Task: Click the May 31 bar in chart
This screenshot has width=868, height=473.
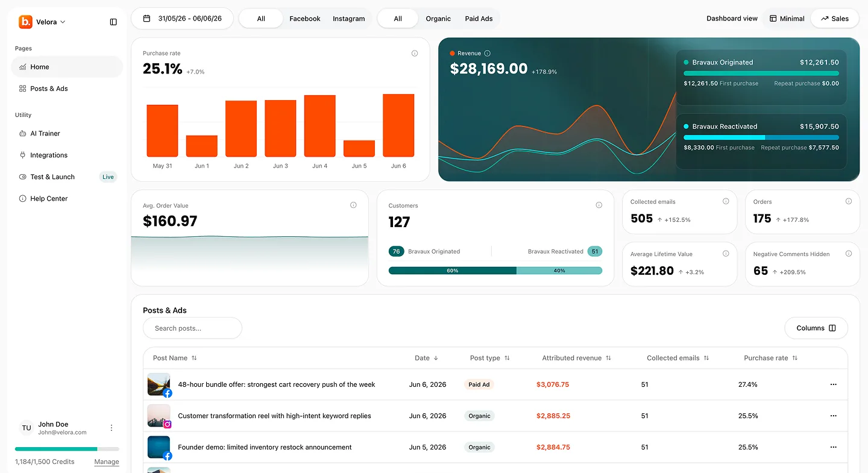Action: (x=163, y=131)
